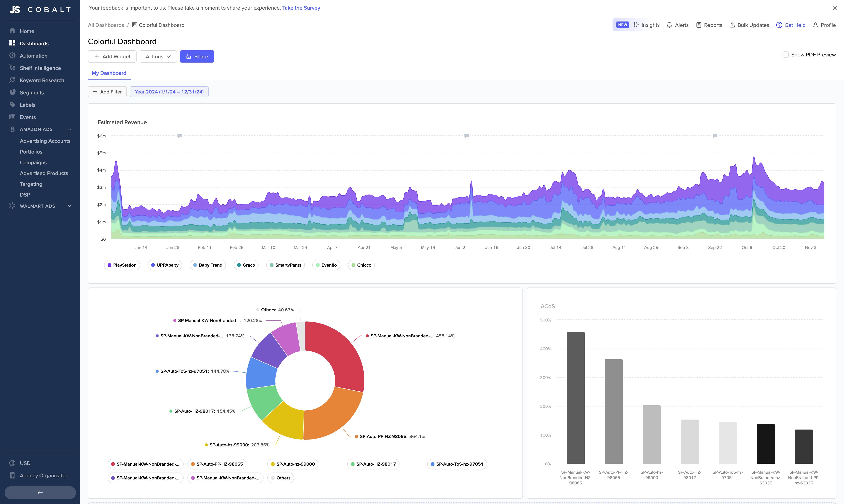Open the Alerts bell icon
Screen dimensions: 844x504
click(669, 25)
